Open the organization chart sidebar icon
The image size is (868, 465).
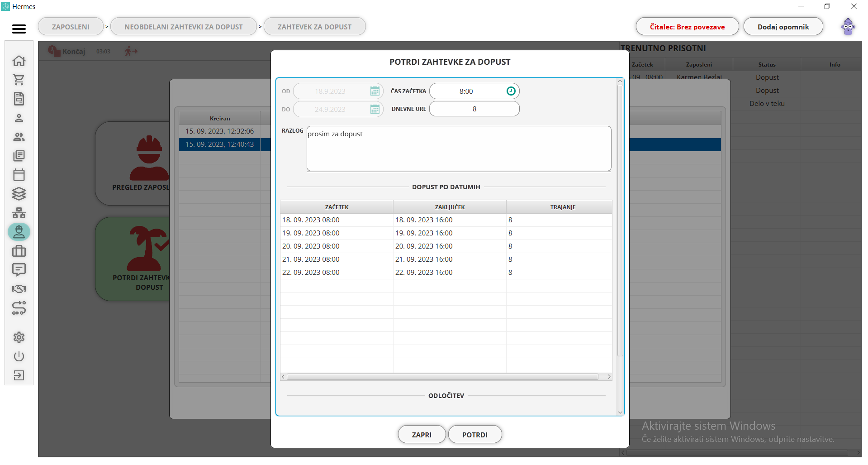point(19,213)
